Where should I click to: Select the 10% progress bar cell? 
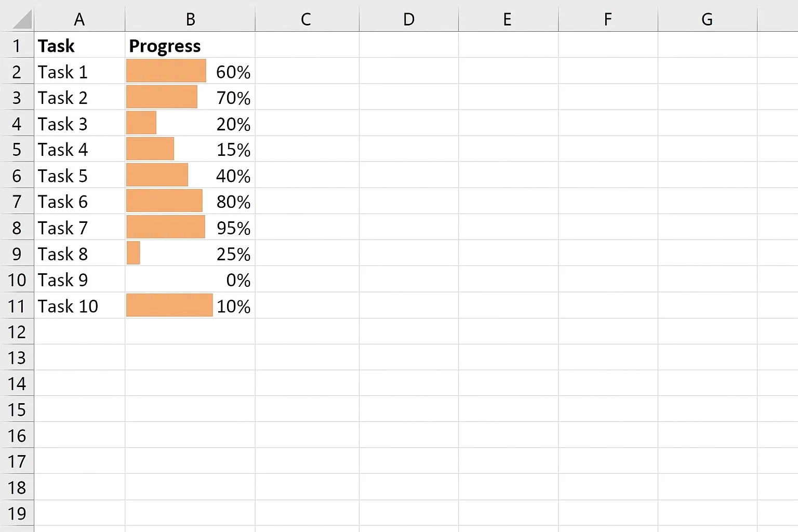pos(190,306)
